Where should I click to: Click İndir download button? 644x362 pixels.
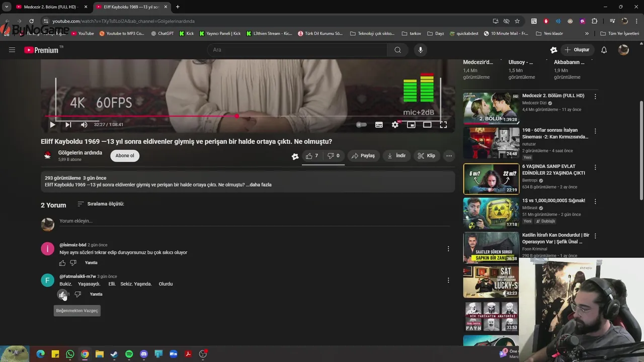coord(396,156)
